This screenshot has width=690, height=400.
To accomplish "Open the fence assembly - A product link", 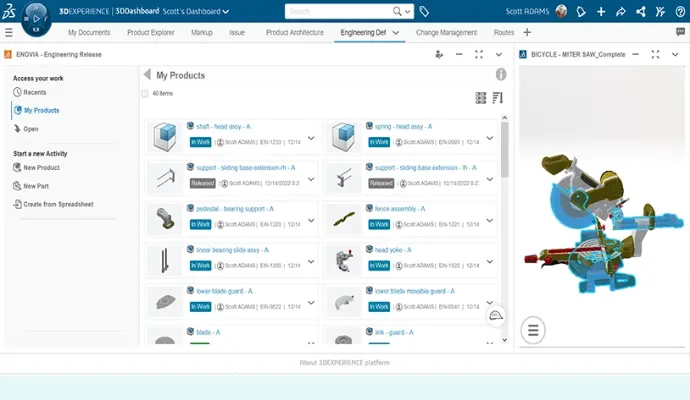I will tap(400, 209).
